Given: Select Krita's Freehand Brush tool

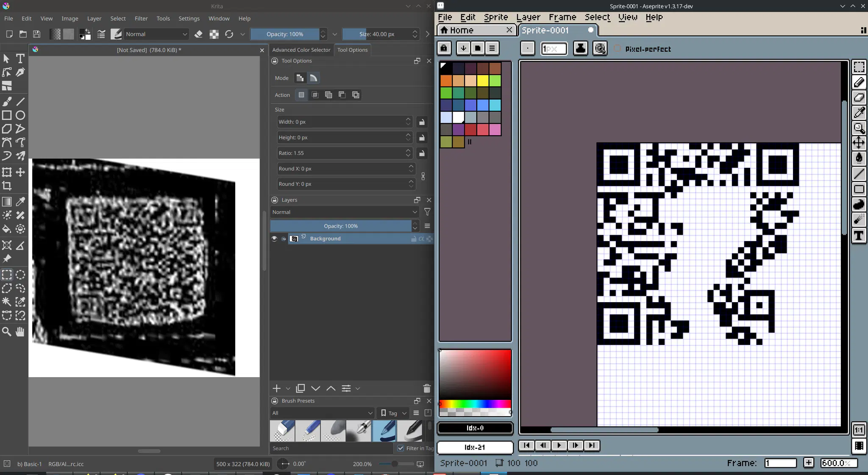Looking at the screenshot, I should point(7,102).
